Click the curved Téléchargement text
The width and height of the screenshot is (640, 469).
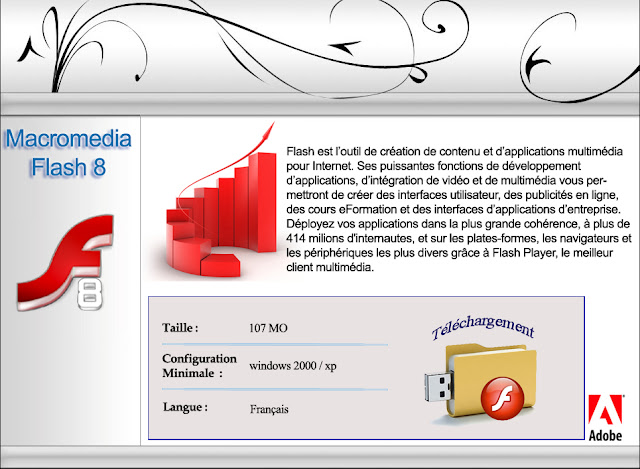(483, 327)
